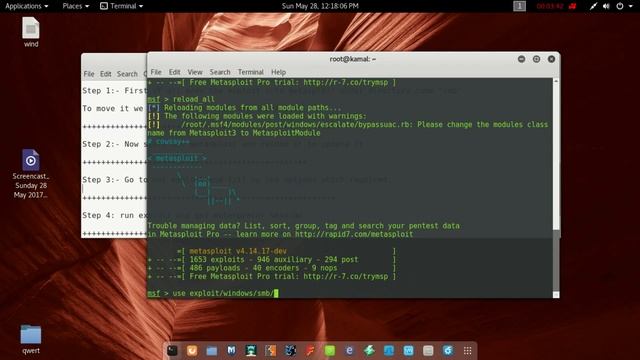Launch the orange icon beside the dock terminal
Image resolution: width=640 pixels, height=360 pixels.
pos(192,351)
